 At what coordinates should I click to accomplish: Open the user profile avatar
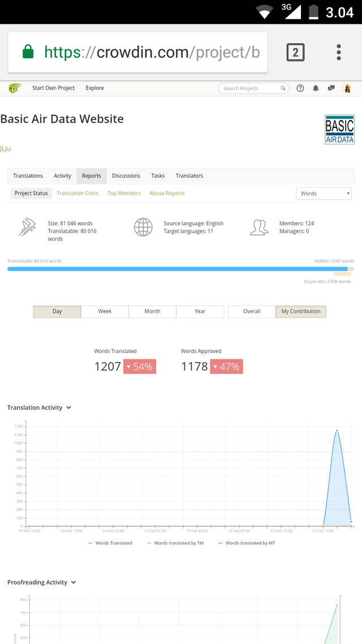pos(347,88)
